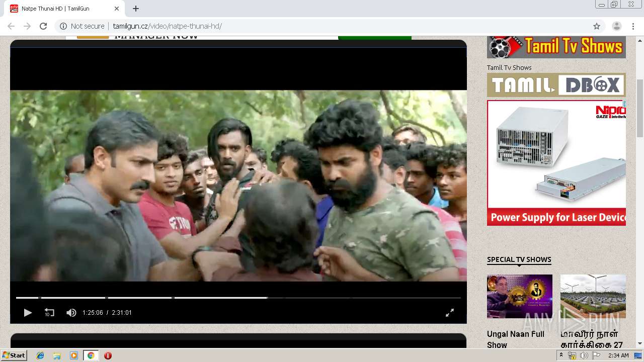Close the Natpe Thunai HD tab
This screenshot has height=362, width=644.
point(117,9)
